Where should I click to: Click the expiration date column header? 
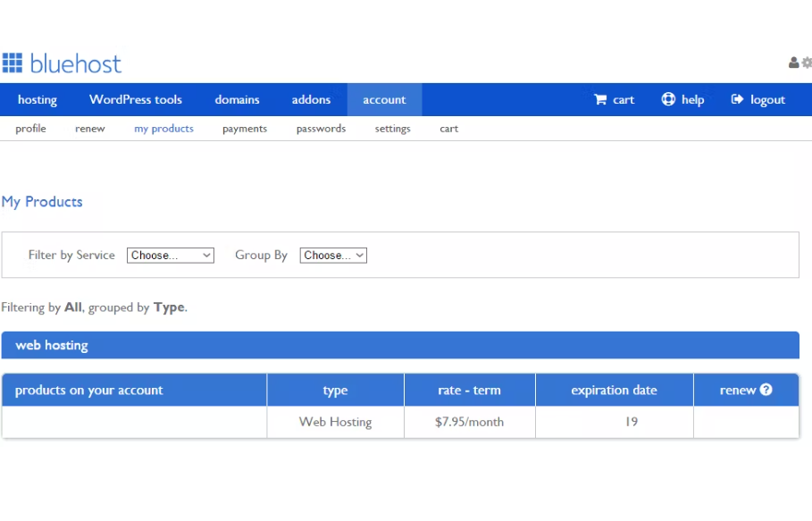coord(615,390)
